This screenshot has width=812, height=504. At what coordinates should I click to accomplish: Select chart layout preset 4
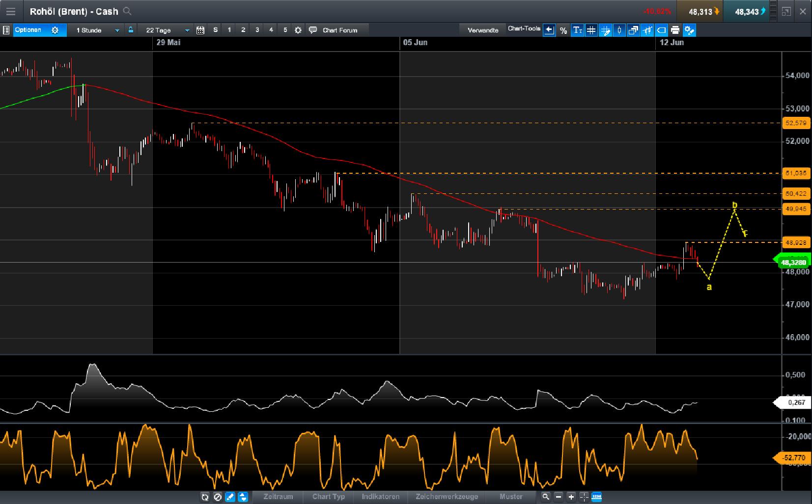pyautogui.click(x=271, y=30)
